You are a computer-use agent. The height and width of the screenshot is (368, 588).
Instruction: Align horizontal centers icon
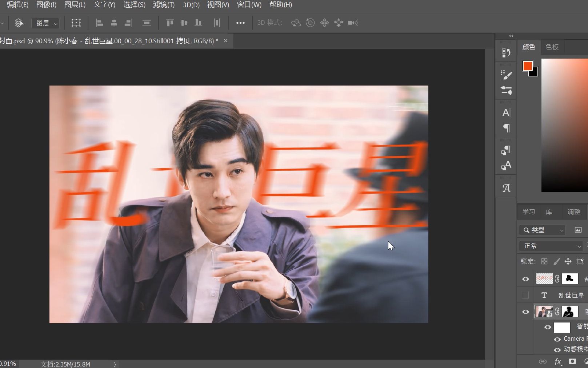(114, 23)
